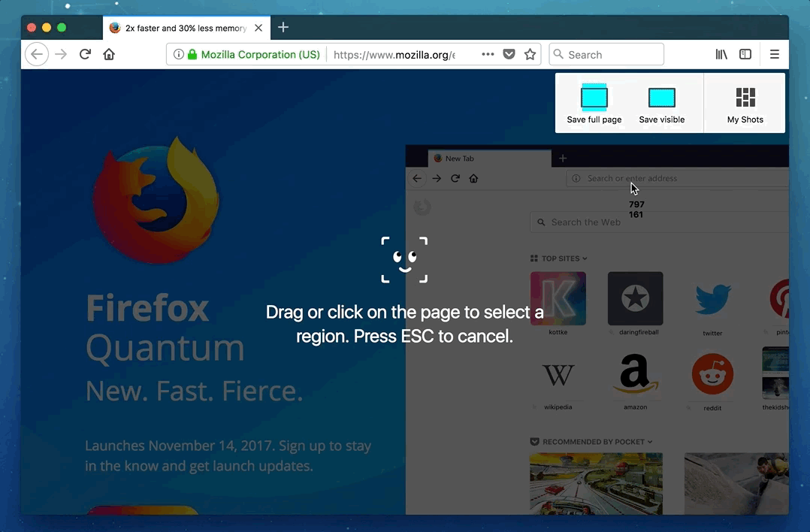
Task: Click the green padlock security icon
Action: [192, 54]
